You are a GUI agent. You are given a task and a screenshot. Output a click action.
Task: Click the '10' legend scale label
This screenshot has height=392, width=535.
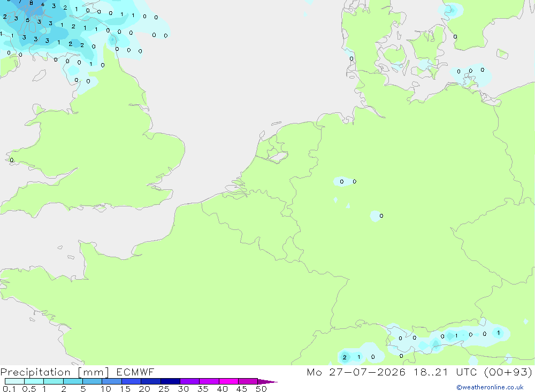tap(106, 389)
